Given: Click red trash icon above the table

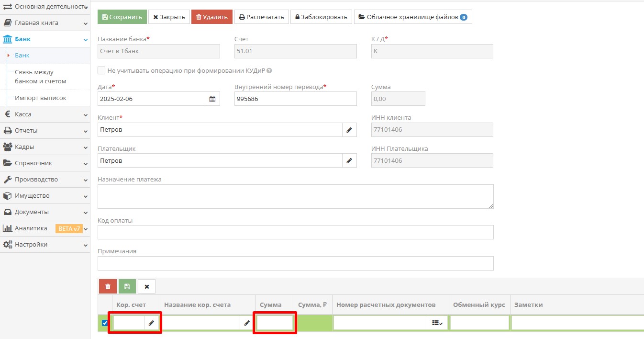Looking at the screenshot, I should click(108, 286).
